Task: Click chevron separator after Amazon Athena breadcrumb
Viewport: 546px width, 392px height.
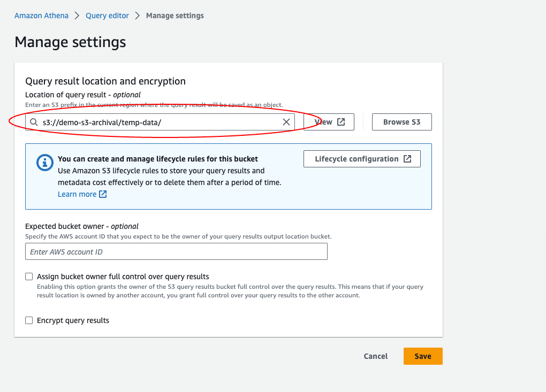Action: click(x=77, y=16)
